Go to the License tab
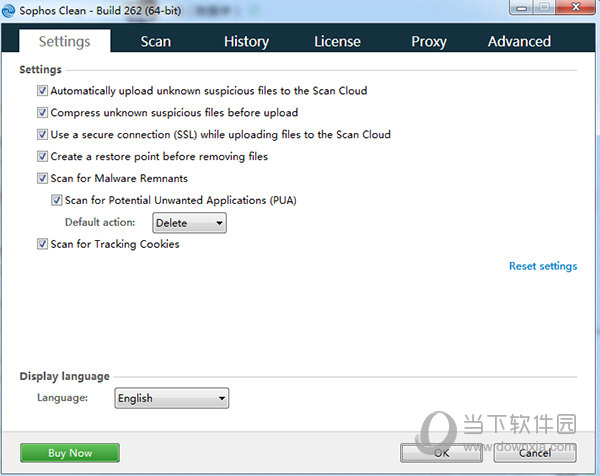Screen dimensions: 600x476 pos(338,41)
